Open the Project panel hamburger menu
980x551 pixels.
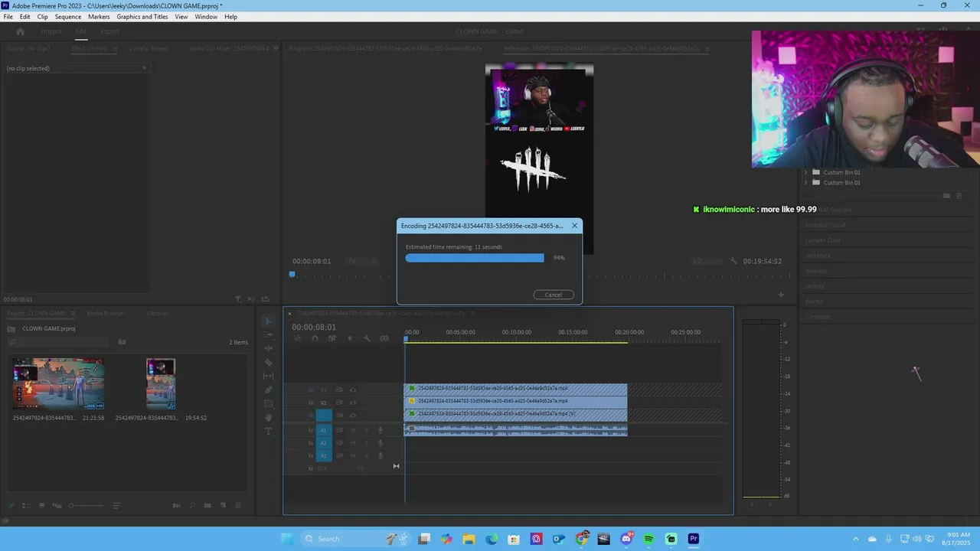(x=73, y=313)
